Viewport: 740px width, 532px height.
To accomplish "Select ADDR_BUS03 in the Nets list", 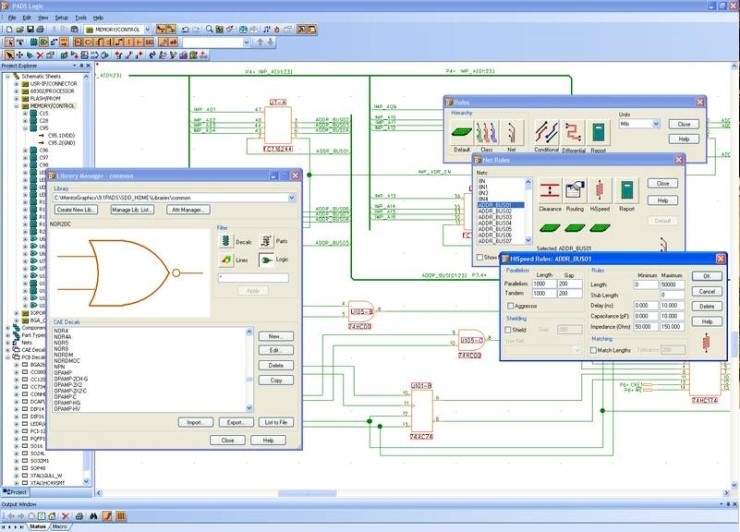I will [495, 217].
